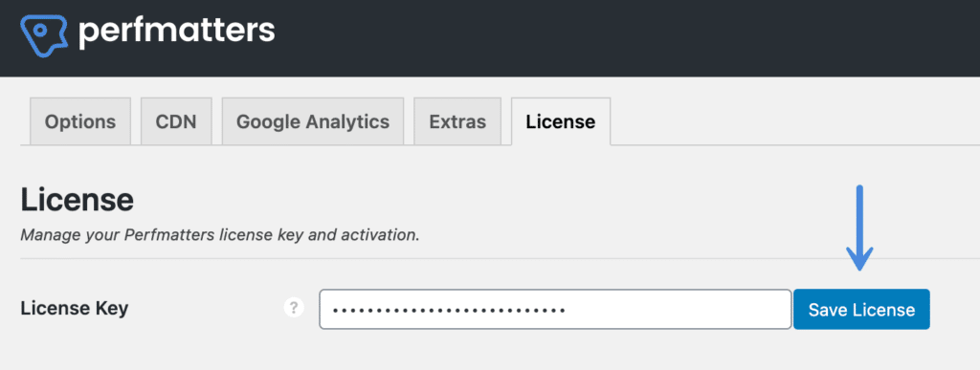Click the blue downward arrow annotation

pos(859,229)
